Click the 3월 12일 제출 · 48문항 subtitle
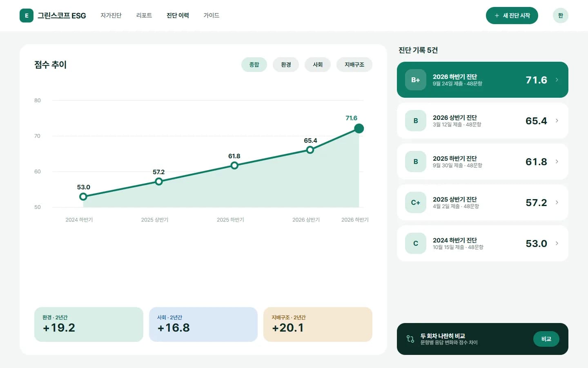The width and height of the screenshot is (588, 368). [457, 125]
